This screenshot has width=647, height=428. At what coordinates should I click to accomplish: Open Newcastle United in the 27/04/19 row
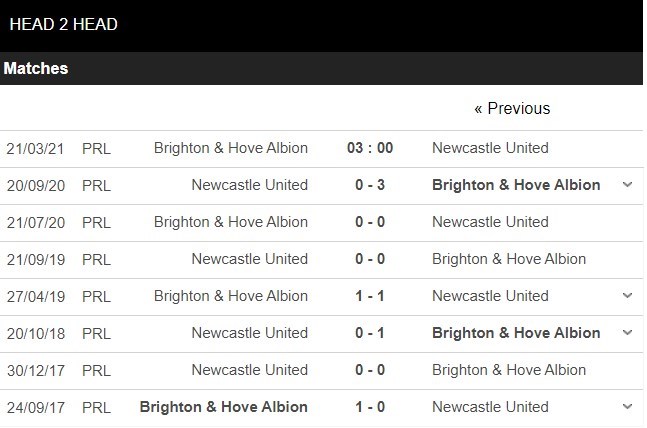tap(490, 296)
